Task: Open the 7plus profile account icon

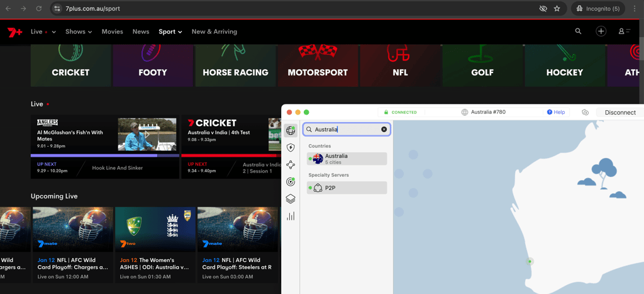Action: 625,31
